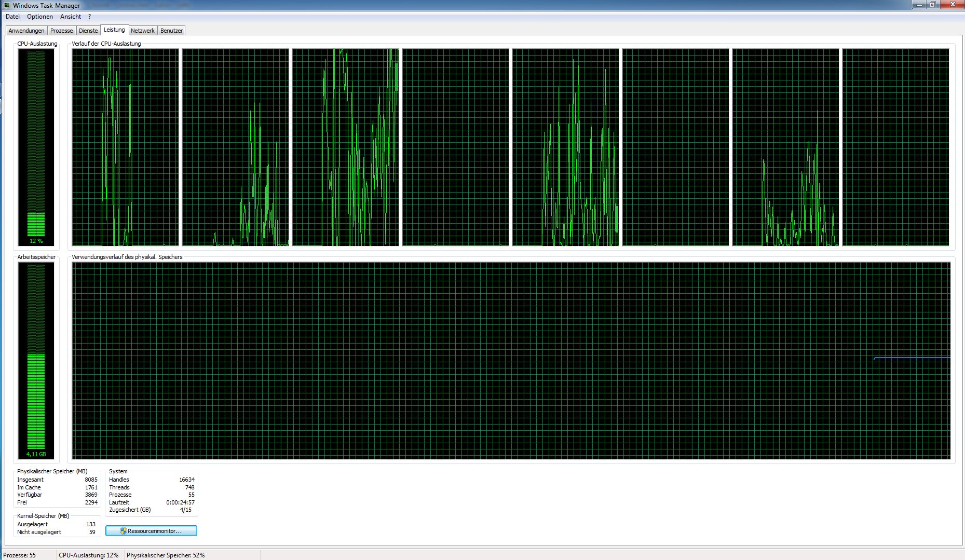Click the Prozesse value 55 in System
The height and width of the screenshot is (560, 965).
click(x=191, y=495)
